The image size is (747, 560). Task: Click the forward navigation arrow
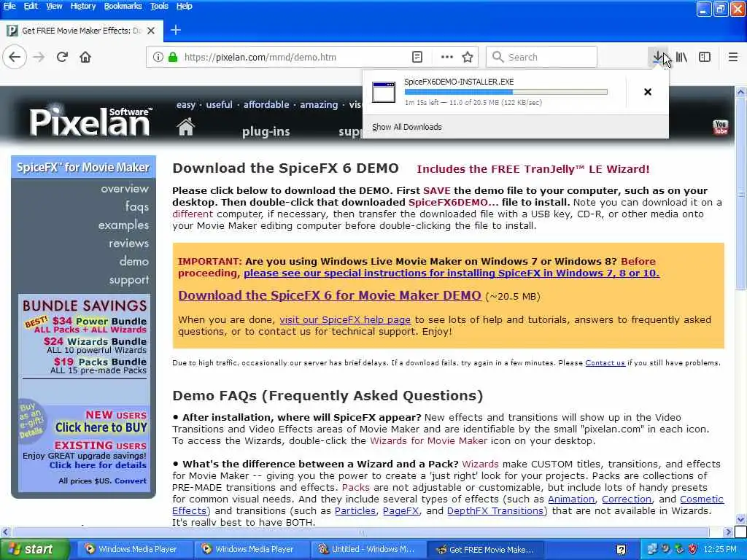(x=39, y=57)
